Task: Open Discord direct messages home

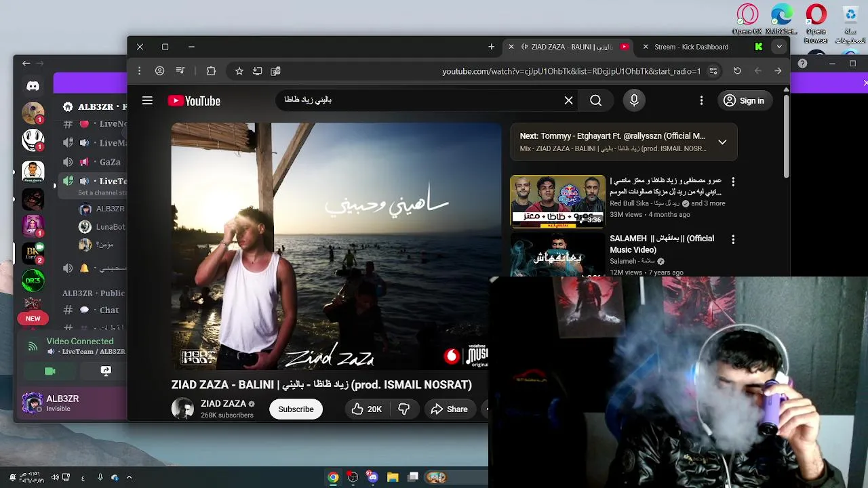Action: click(33, 86)
